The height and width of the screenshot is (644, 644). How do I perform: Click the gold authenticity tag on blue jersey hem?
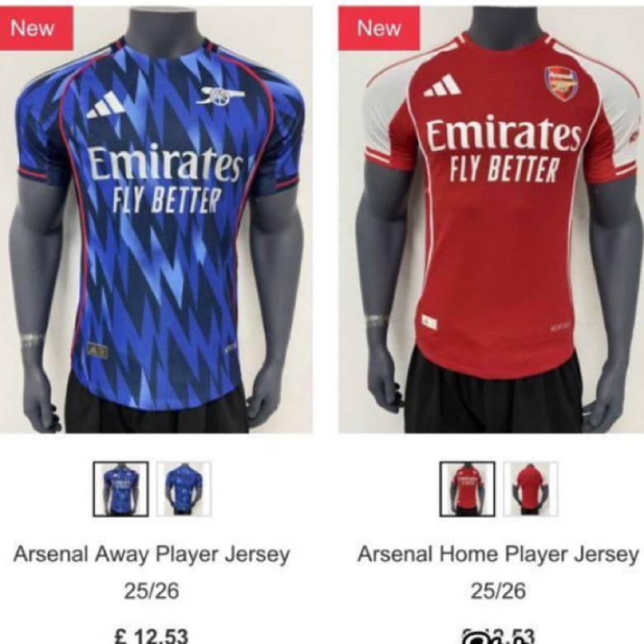point(97,350)
